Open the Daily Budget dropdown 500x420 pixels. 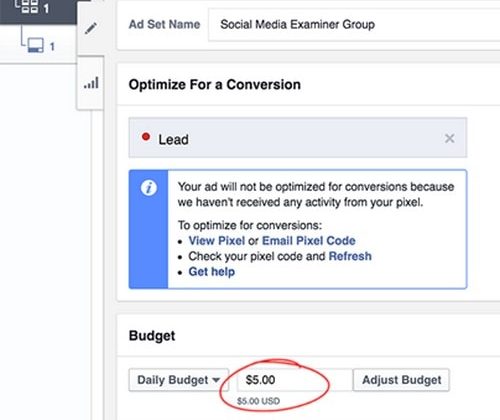coord(179,380)
